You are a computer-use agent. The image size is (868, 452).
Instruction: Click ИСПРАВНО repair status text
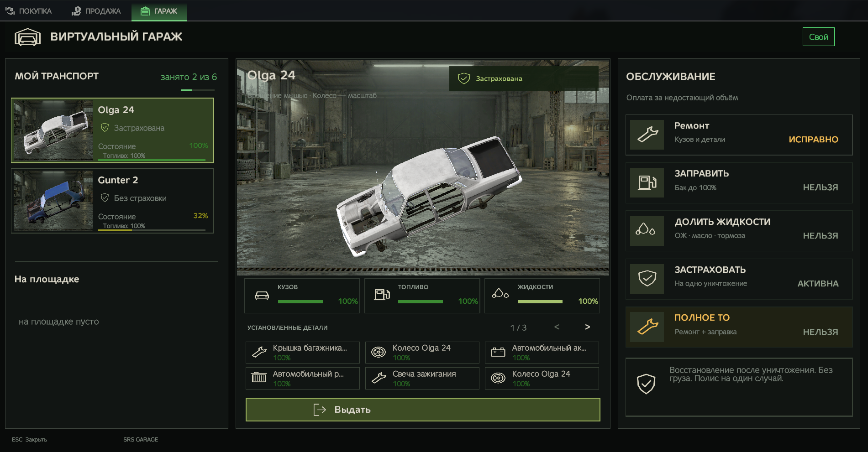click(x=813, y=140)
